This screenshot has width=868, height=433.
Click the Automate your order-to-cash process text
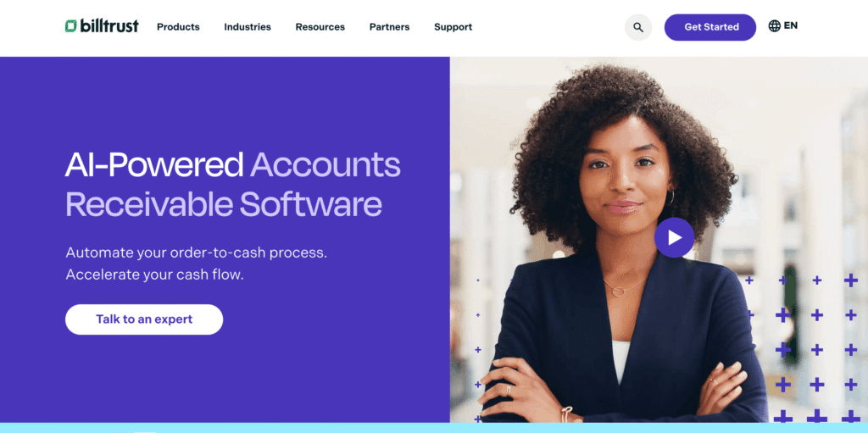point(197,253)
